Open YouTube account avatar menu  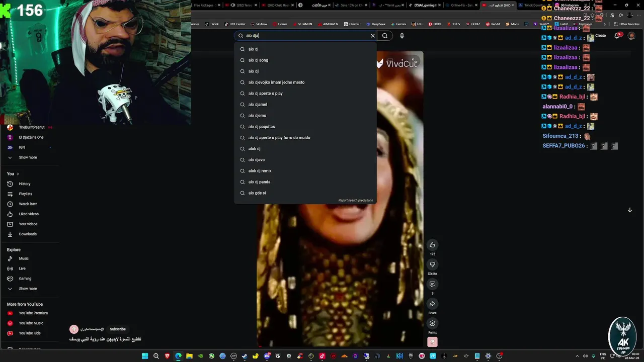tap(631, 36)
